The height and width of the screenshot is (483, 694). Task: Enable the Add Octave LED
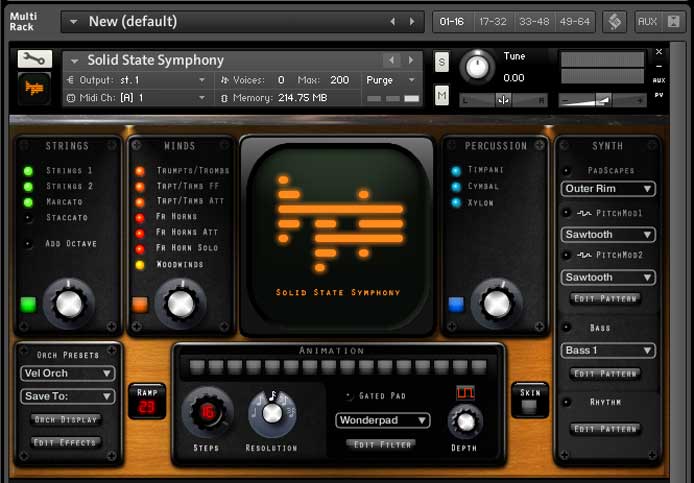pos(28,244)
